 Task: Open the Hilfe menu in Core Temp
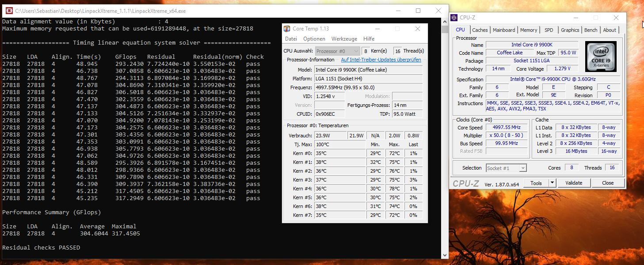(x=369, y=39)
